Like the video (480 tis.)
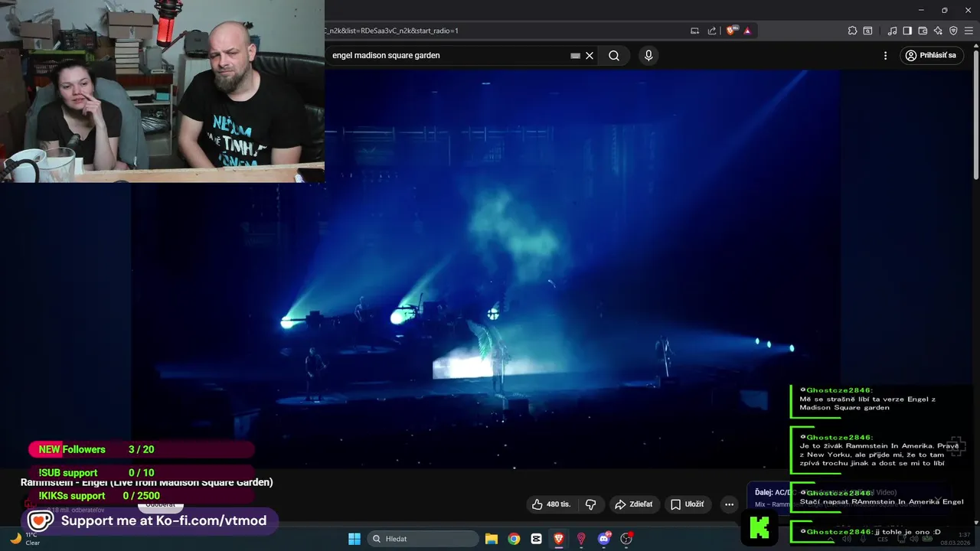 (x=551, y=504)
